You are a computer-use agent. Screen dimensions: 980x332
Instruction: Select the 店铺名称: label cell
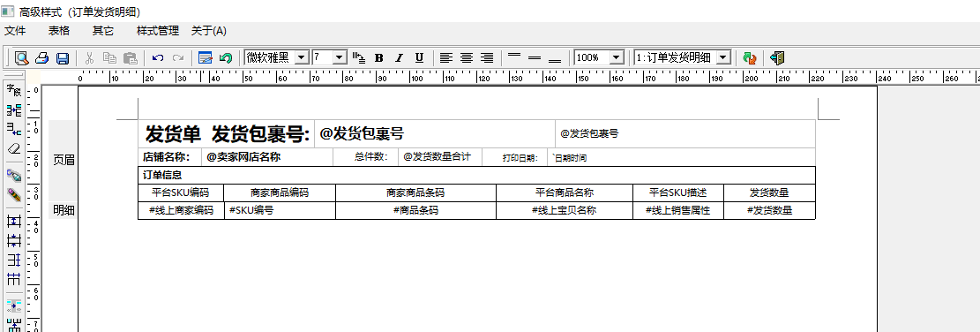[170, 157]
